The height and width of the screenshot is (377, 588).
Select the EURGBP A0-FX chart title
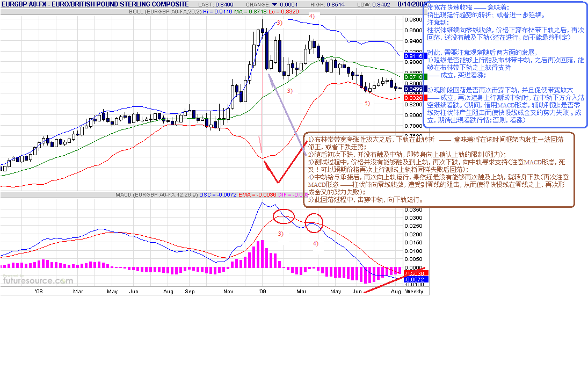[95, 4]
